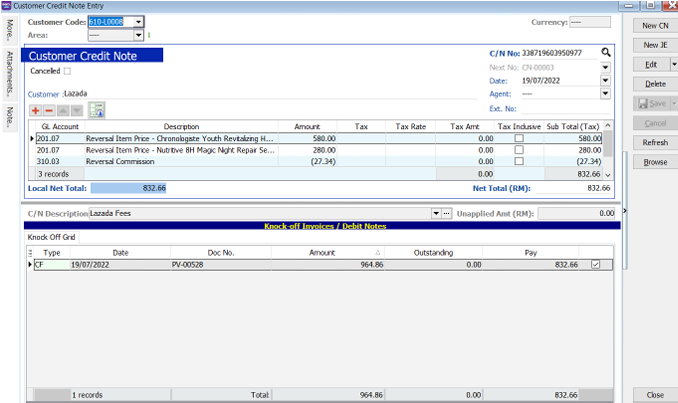Open the Customer Code dropdown

point(138,21)
